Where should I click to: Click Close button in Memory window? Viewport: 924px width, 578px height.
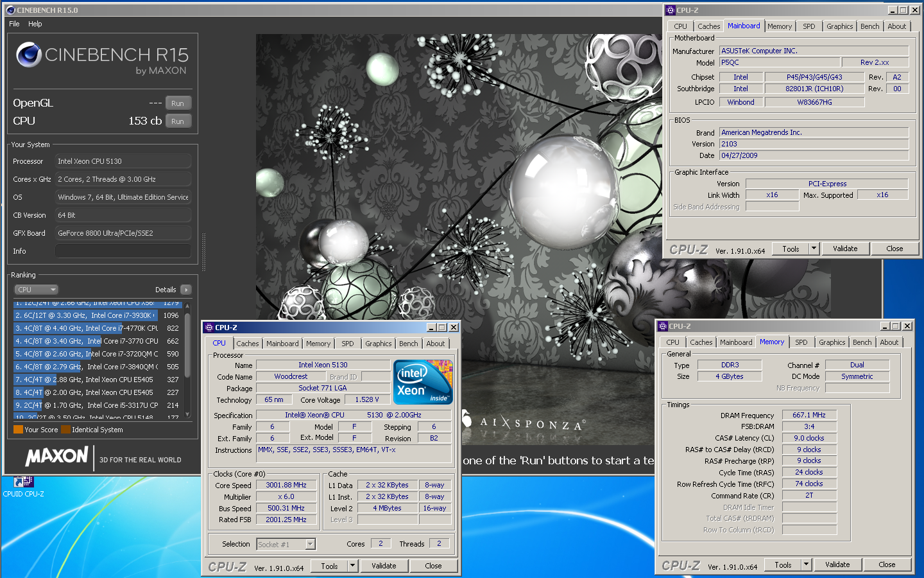coord(887,565)
